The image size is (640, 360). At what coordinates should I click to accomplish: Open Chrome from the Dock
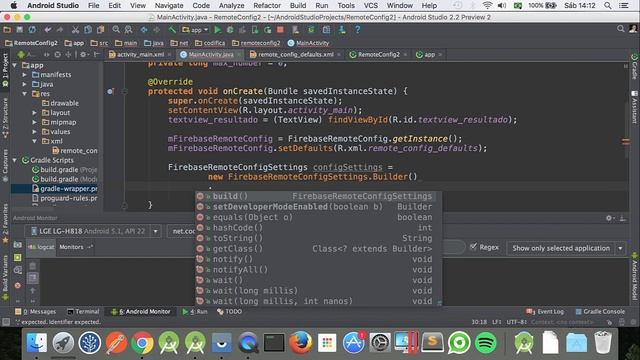tap(142, 342)
